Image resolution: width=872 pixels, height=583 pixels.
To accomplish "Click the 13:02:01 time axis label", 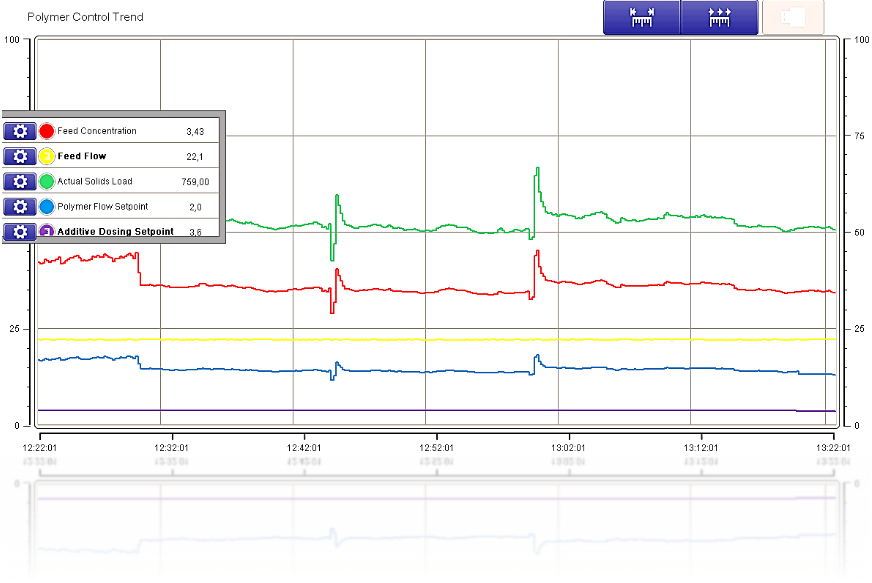I will (x=568, y=448).
